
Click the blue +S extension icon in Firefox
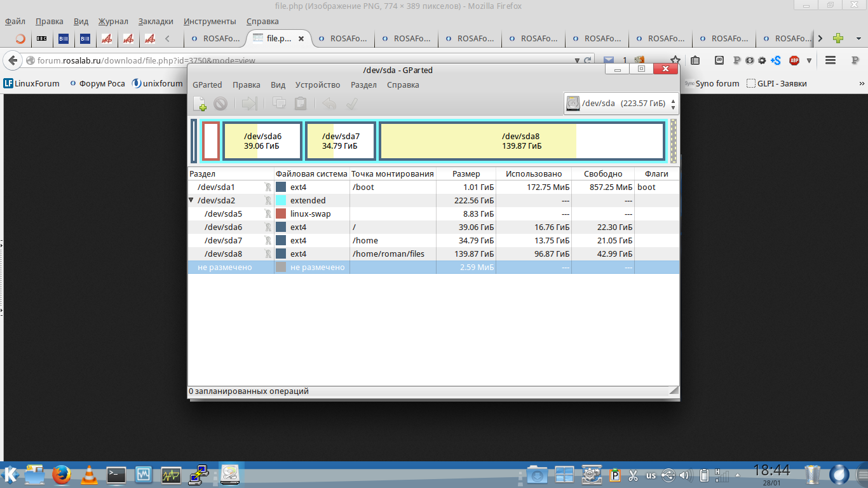[775, 61]
